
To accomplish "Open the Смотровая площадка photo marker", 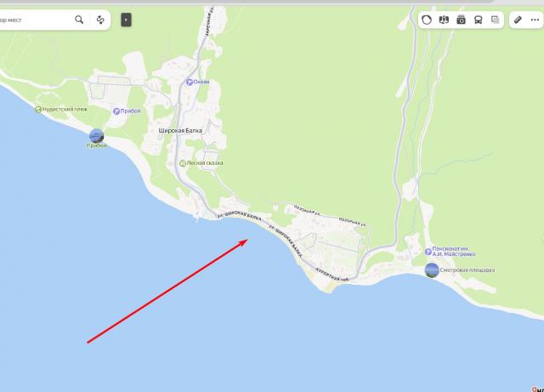I will pyautogui.click(x=432, y=270).
